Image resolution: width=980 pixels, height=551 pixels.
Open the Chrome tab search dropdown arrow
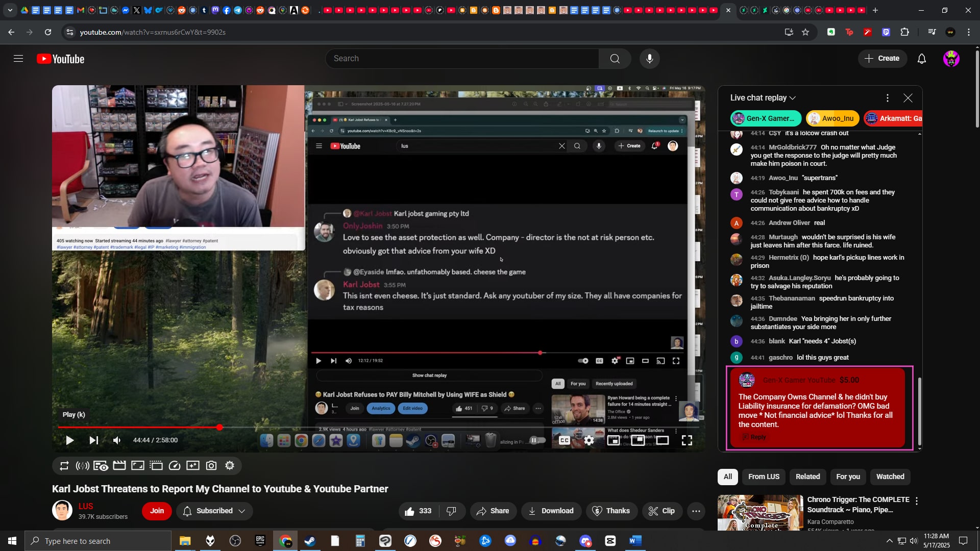point(10,10)
